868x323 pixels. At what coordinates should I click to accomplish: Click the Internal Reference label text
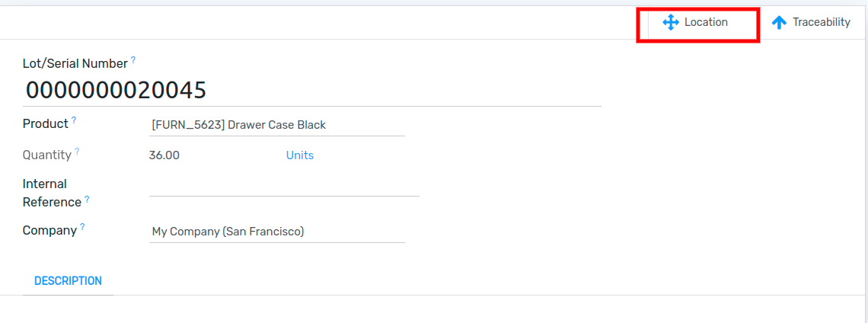52,193
